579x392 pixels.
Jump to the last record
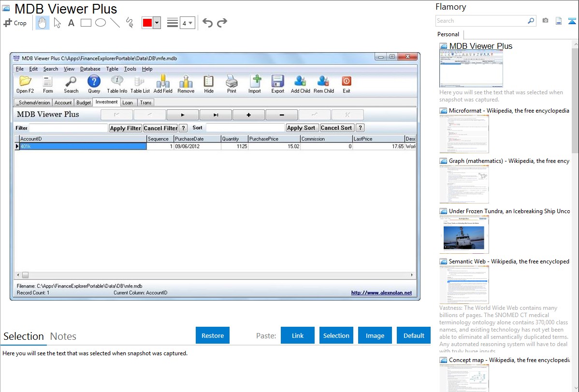(x=216, y=115)
